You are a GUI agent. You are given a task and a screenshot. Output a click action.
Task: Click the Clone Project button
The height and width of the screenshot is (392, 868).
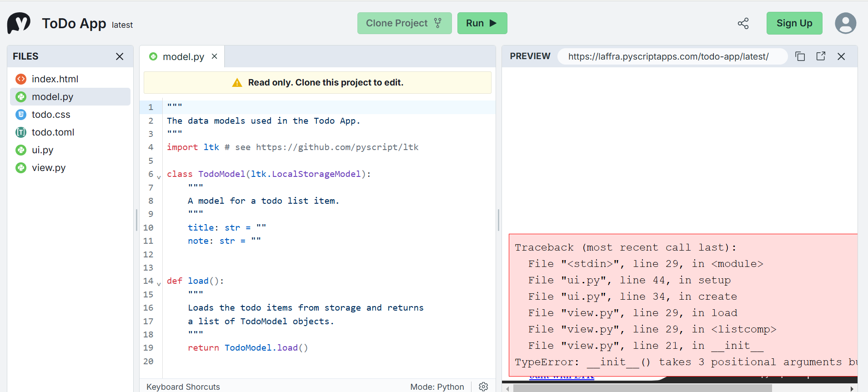coord(404,23)
